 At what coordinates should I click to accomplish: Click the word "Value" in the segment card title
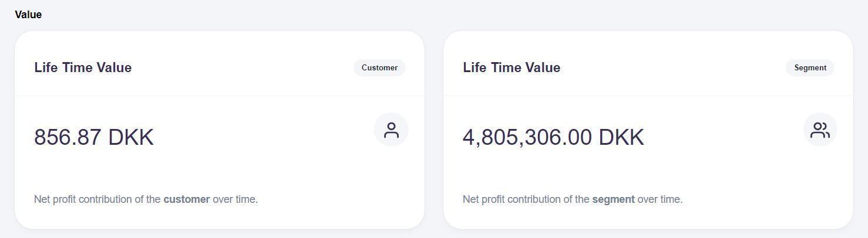click(x=543, y=67)
